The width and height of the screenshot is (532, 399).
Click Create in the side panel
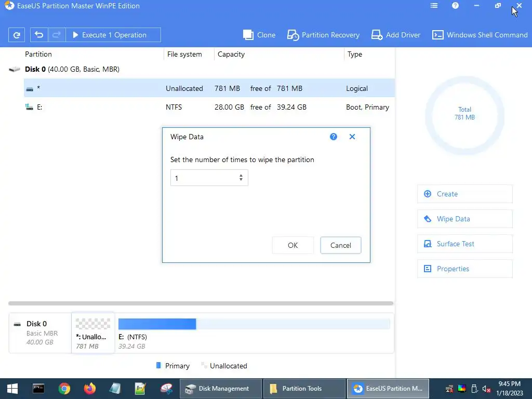pos(464,194)
